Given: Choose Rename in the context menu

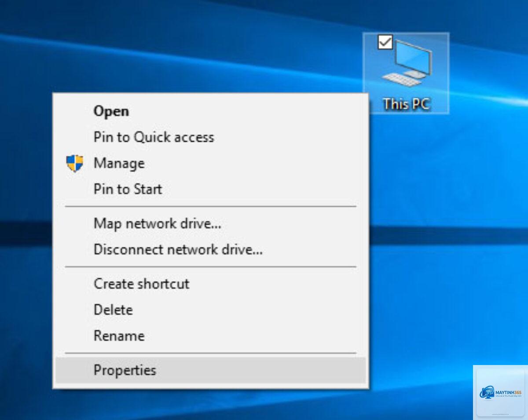Looking at the screenshot, I should [211, 336].
